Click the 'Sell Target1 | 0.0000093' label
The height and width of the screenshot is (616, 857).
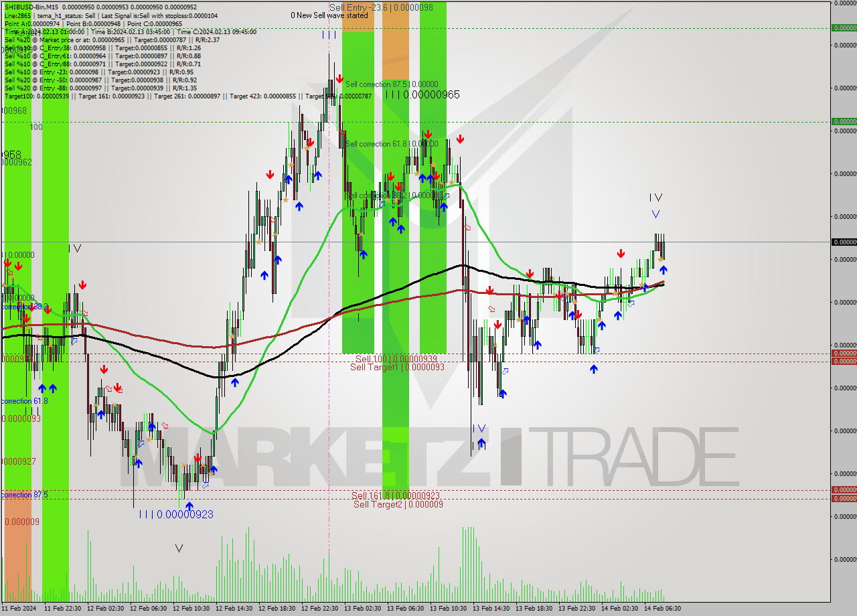(397, 367)
